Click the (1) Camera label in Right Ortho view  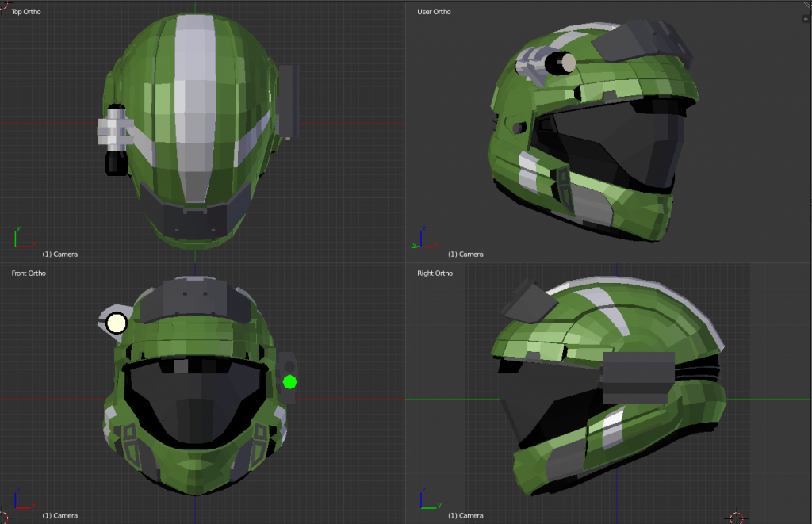465,516
